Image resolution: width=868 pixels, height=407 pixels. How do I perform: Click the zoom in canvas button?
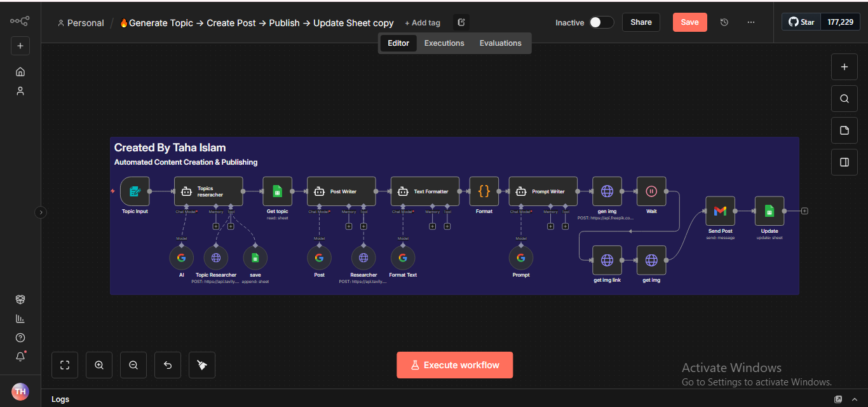click(x=99, y=365)
